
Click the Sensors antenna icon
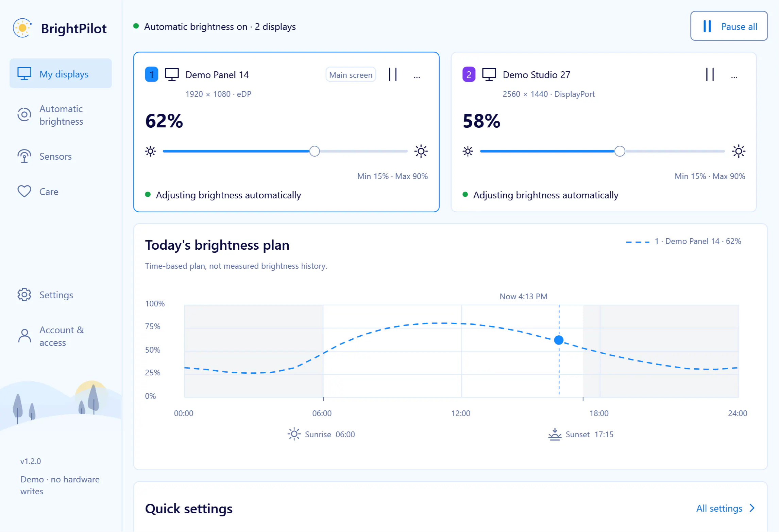24,156
